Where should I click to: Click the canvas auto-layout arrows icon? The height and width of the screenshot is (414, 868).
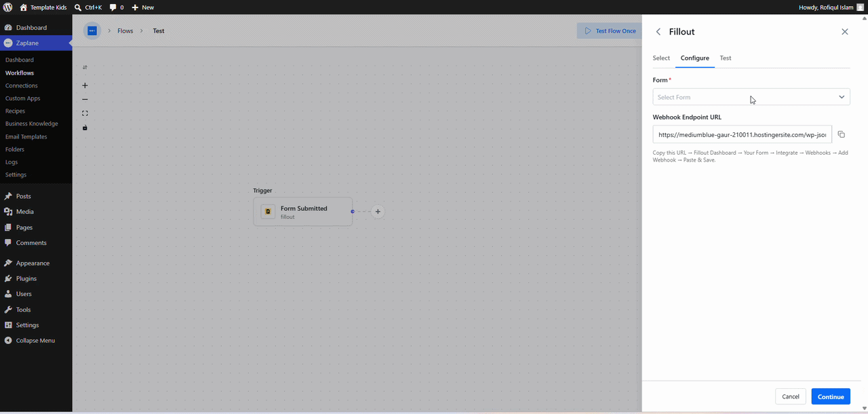(x=85, y=68)
